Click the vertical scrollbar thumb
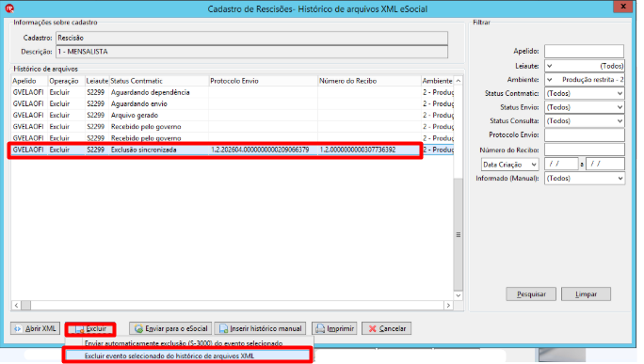Viewport: 644px width, 364px height. 458,234
